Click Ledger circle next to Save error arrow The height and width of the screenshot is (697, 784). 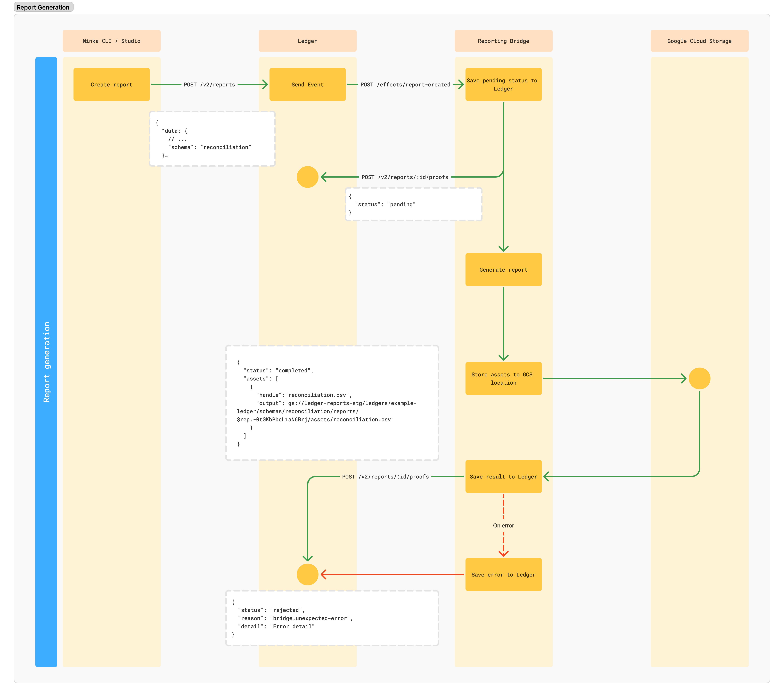click(307, 574)
